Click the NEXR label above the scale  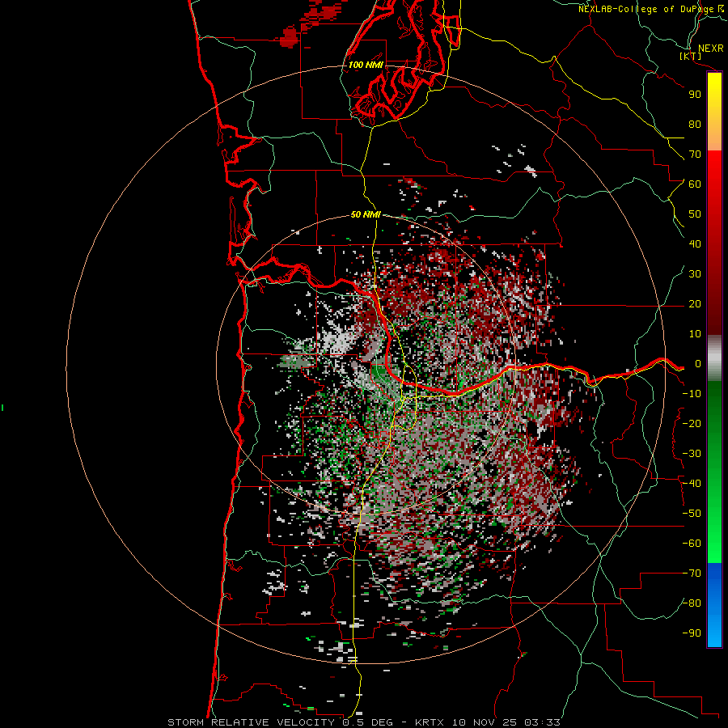711,49
